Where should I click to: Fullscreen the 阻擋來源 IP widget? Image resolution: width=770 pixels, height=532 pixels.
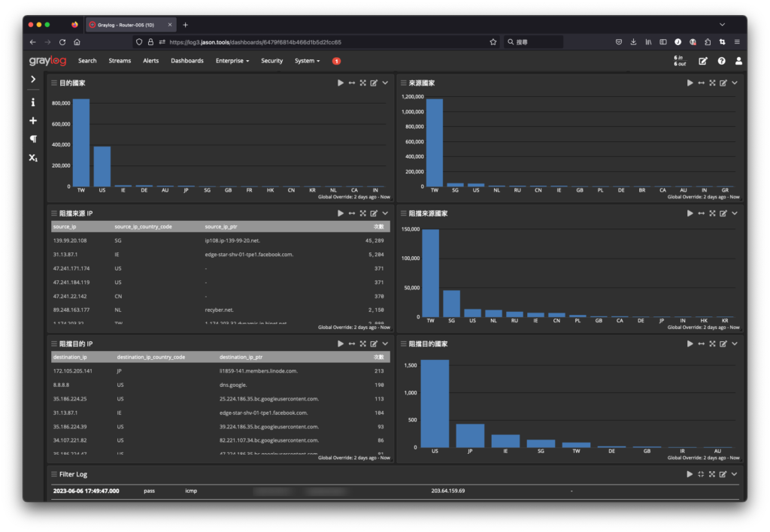click(x=363, y=213)
